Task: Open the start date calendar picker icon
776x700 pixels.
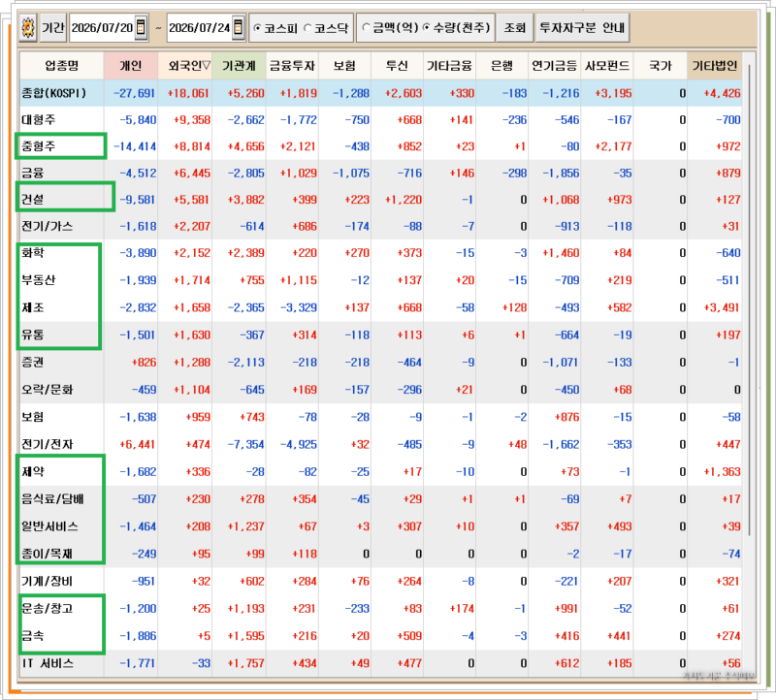Action: pos(141,27)
